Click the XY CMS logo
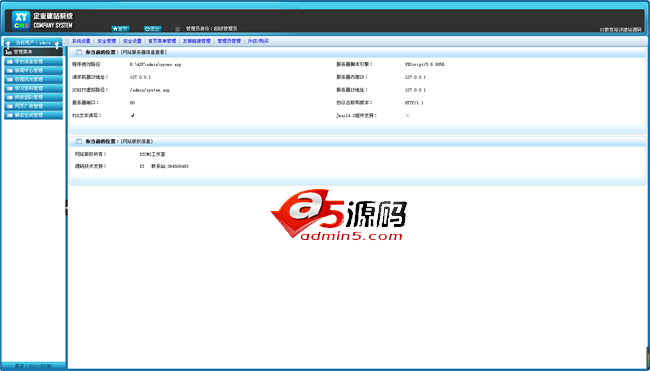Viewport: 650px width, 371px height. pyautogui.click(x=21, y=21)
